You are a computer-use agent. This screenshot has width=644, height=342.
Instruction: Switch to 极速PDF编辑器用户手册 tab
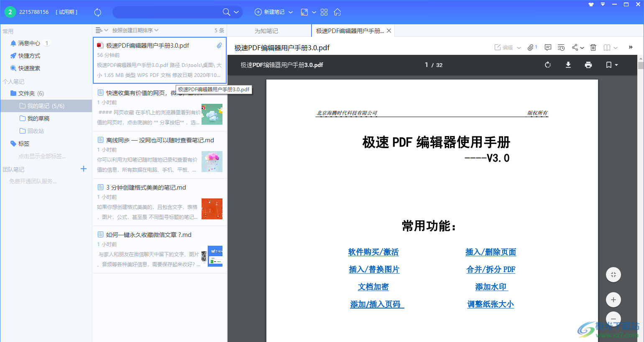pos(350,31)
